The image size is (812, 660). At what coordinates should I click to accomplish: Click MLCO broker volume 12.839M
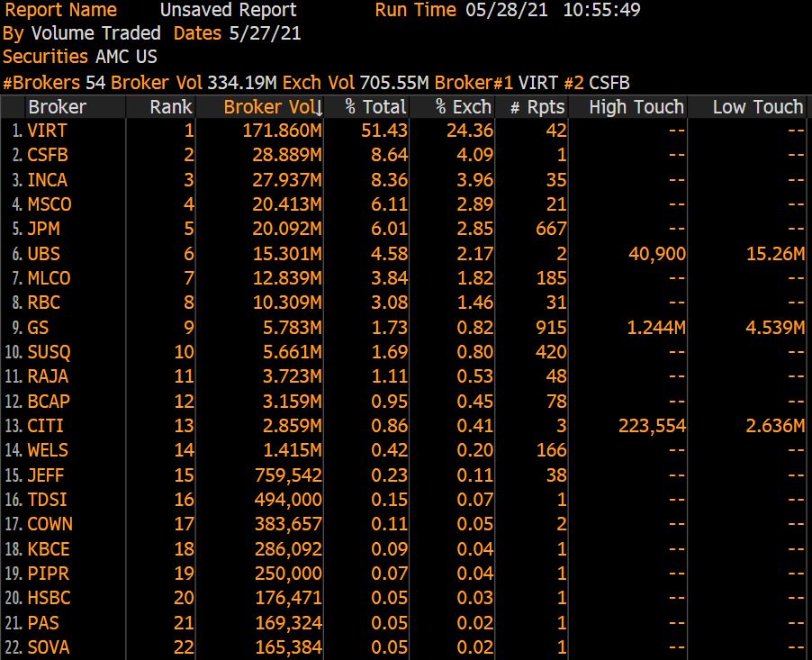(x=287, y=277)
